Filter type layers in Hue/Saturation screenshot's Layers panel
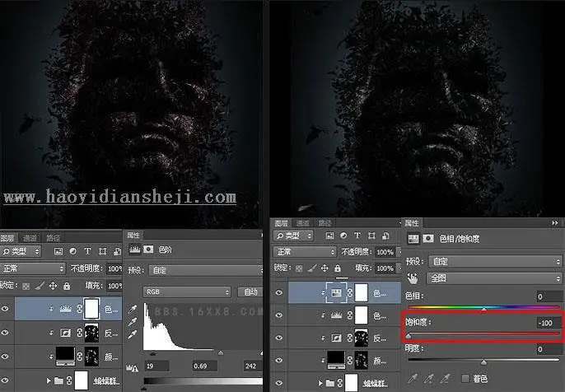565x392 pixels. tap(357, 236)
